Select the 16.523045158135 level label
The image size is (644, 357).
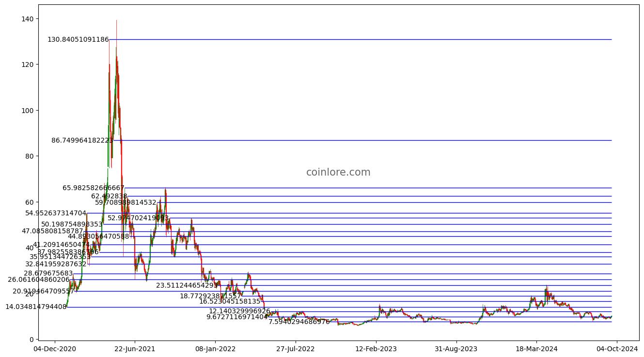[230, 301]
